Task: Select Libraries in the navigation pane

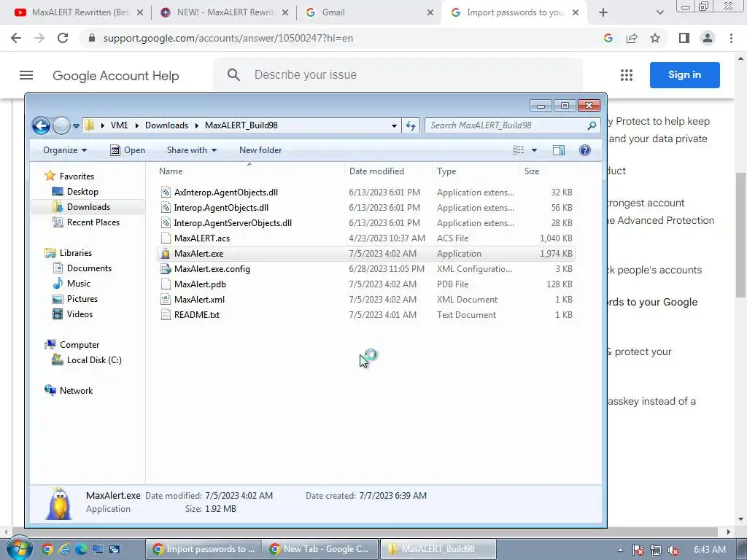Action: click(x=68, y=253)
